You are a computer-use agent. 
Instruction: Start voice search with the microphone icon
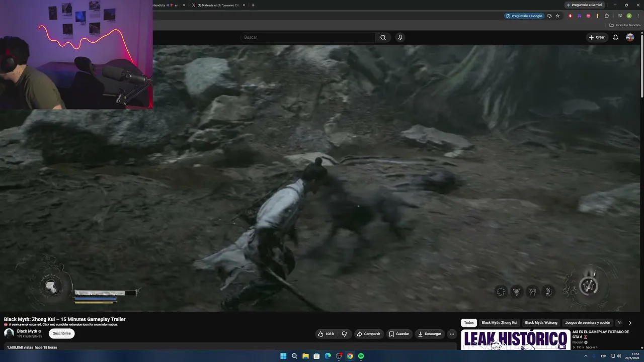(400, 37)
